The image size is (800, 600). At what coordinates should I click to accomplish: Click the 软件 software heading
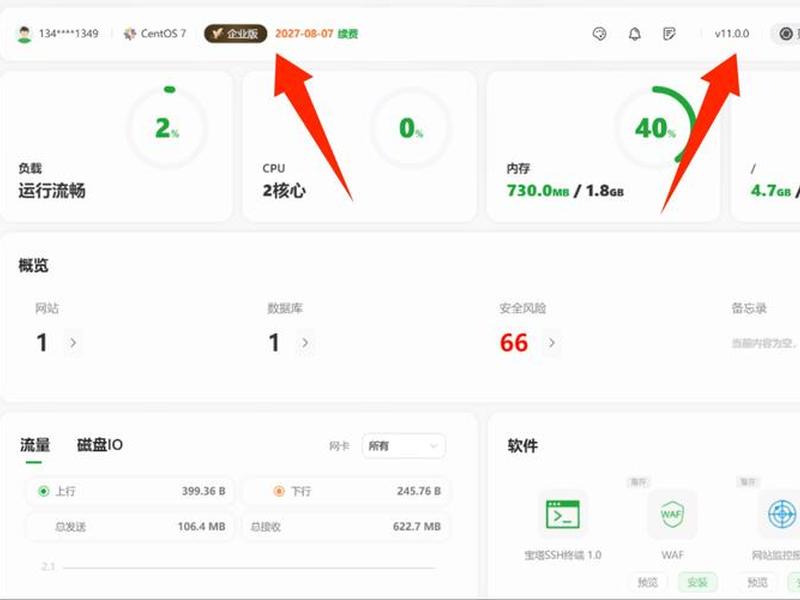[x=522, y=445]
